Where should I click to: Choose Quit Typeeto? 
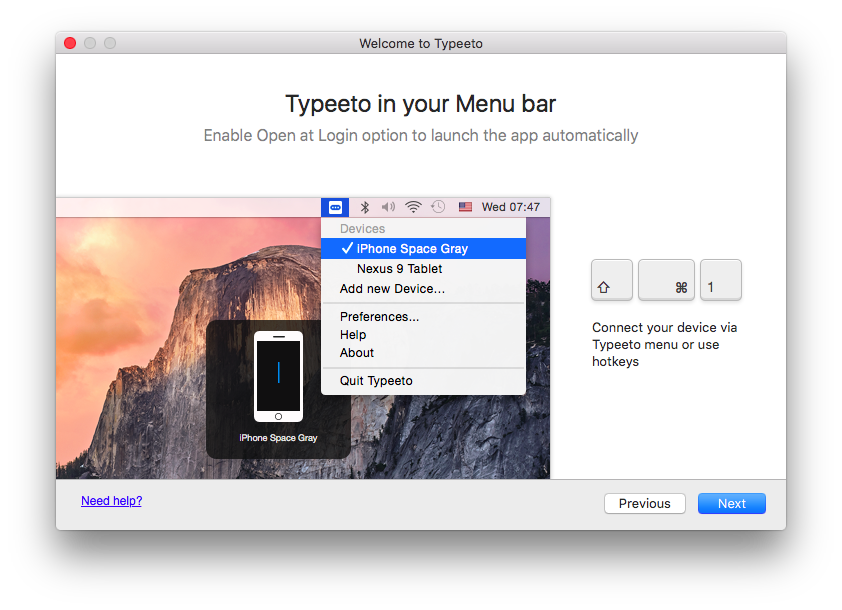click(423, 381)
